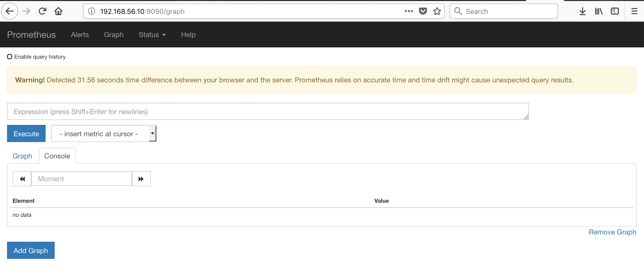Open the page actions ellipsis menu
The width and height of the screenshot is (644, 277).
pyautogui.click(x=408, y=11)
